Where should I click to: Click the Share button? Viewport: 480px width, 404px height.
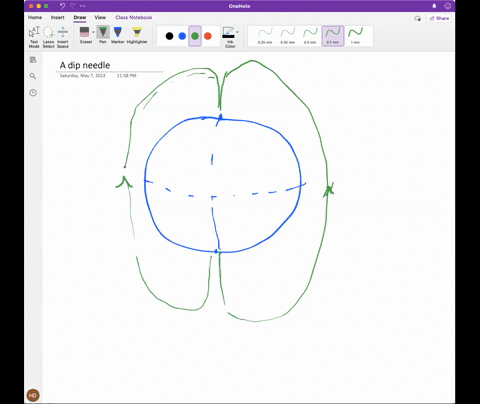coord(439,18)
